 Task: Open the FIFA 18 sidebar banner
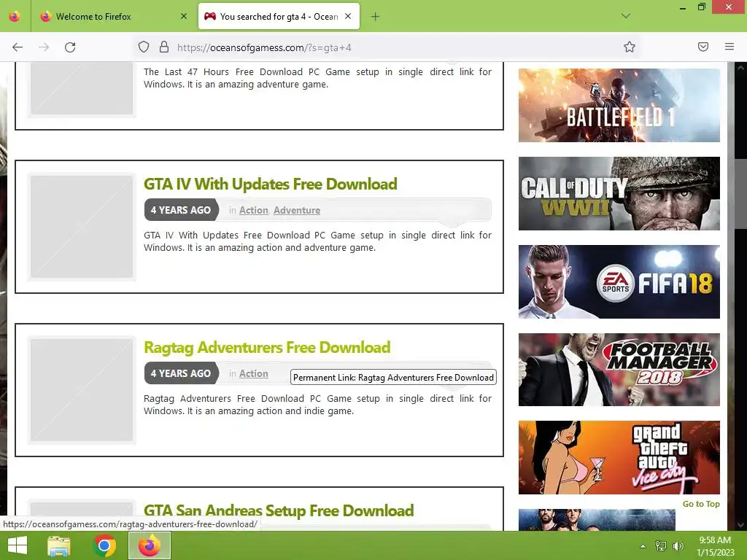click(x=619, y=281)
